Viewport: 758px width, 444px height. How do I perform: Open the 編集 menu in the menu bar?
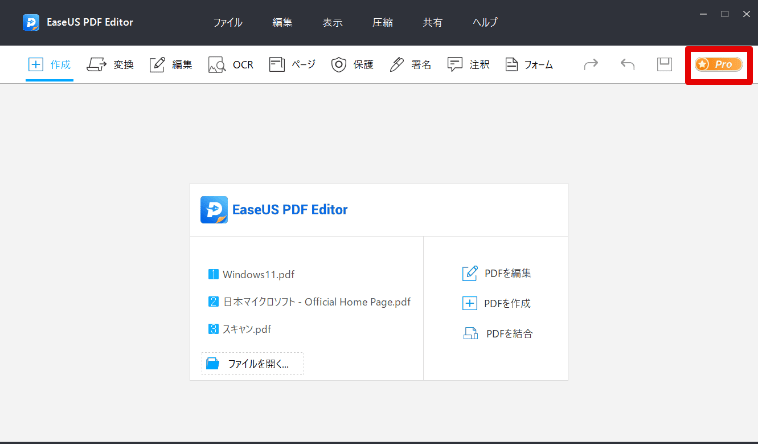[282, 22]
